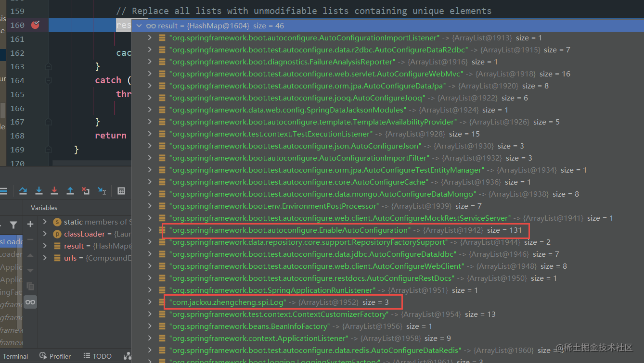Expand the EnvironmentPostProcessor entry
The image size is (644, 363).
(x=150, y=206)
